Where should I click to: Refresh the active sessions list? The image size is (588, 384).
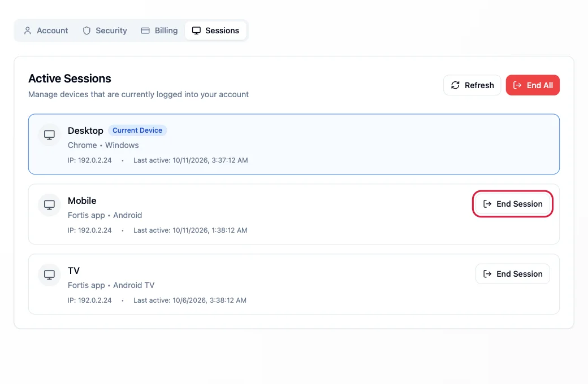[472, 85]
